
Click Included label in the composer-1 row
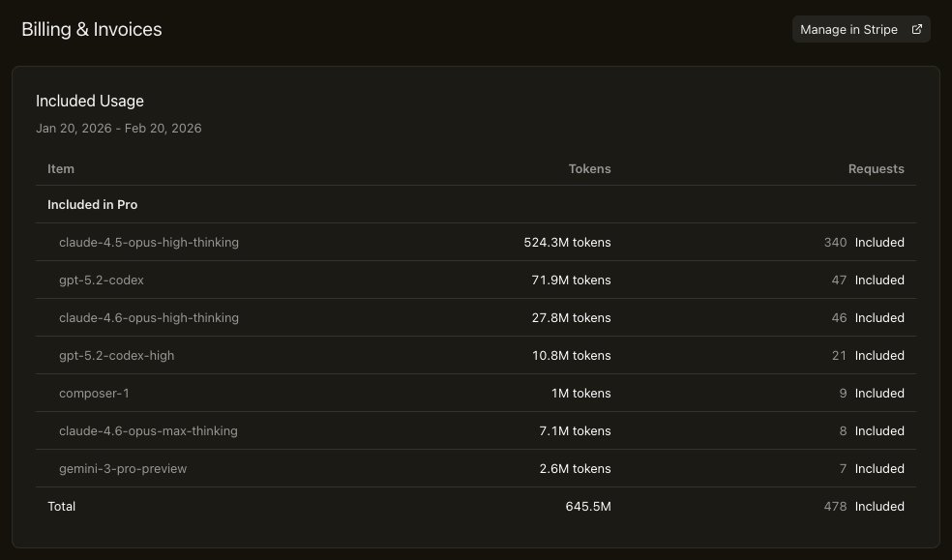click(x=879, y=393)
